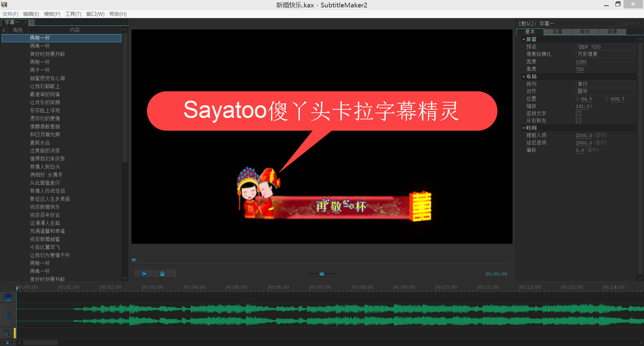Select the audio track music note icon

[8, 315]
